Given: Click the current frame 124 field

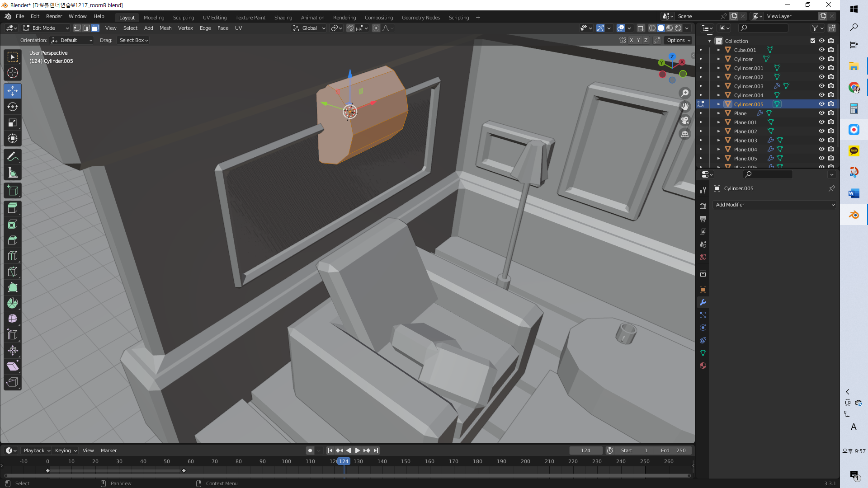Looking at the screenshot, I should tap(585, 450).
